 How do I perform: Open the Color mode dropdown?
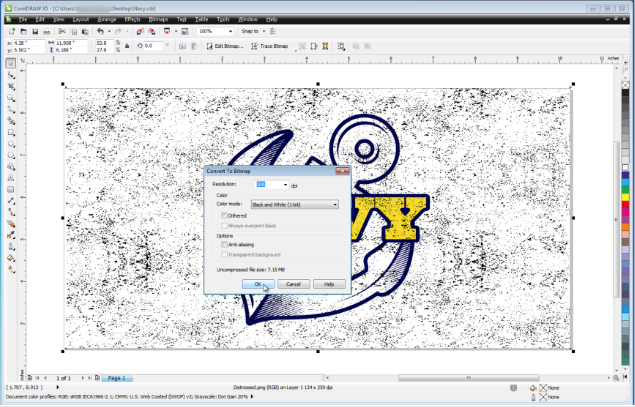click(x=294, y=205)
